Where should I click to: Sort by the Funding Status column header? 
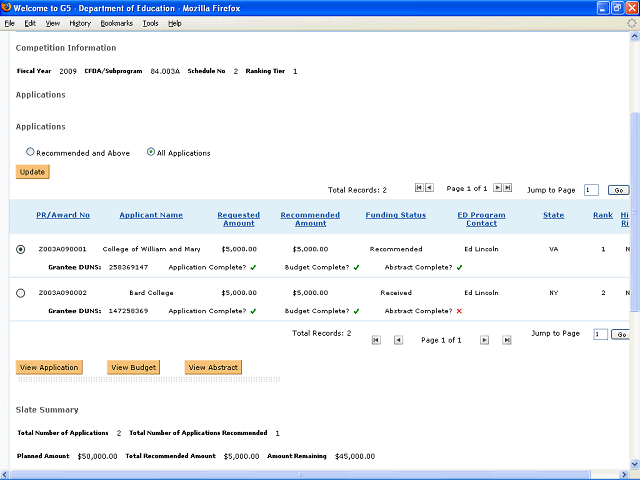(x=395, y=215)
